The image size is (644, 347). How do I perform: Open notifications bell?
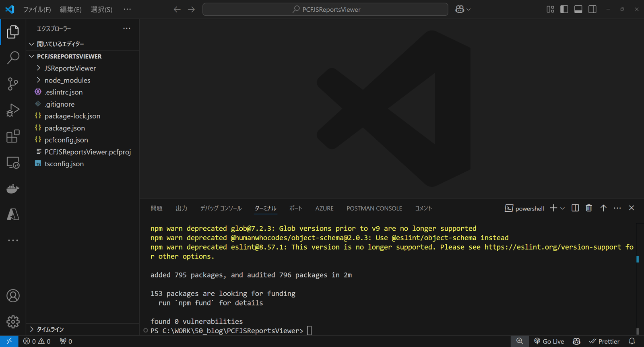[632, 341]
